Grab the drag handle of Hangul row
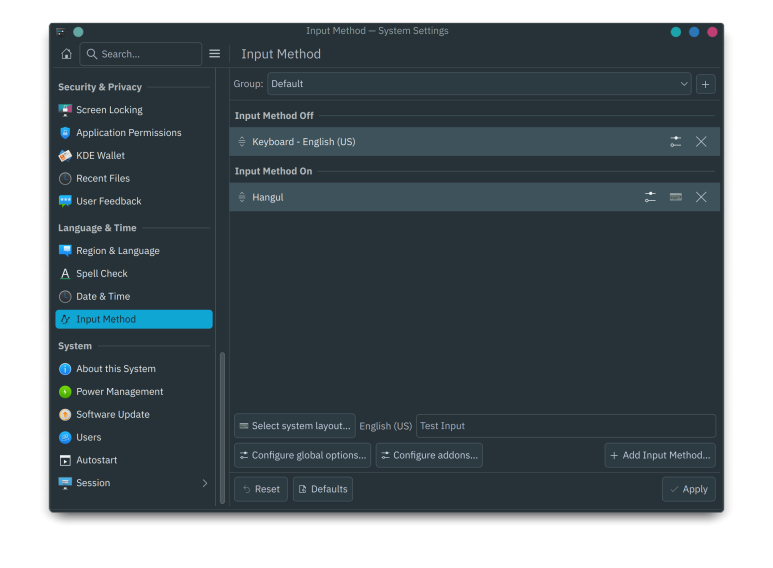This screenshot has width=773, height=568. pyautogui.click(x=242, y=197)
